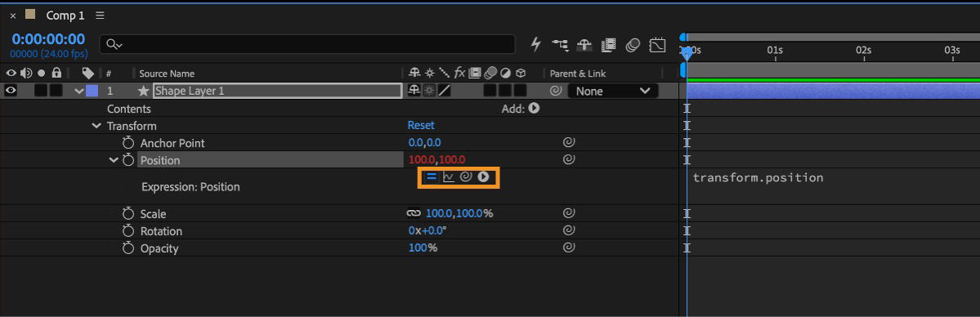Toggle Draft 3D lightning icon

tap(535, 44)
